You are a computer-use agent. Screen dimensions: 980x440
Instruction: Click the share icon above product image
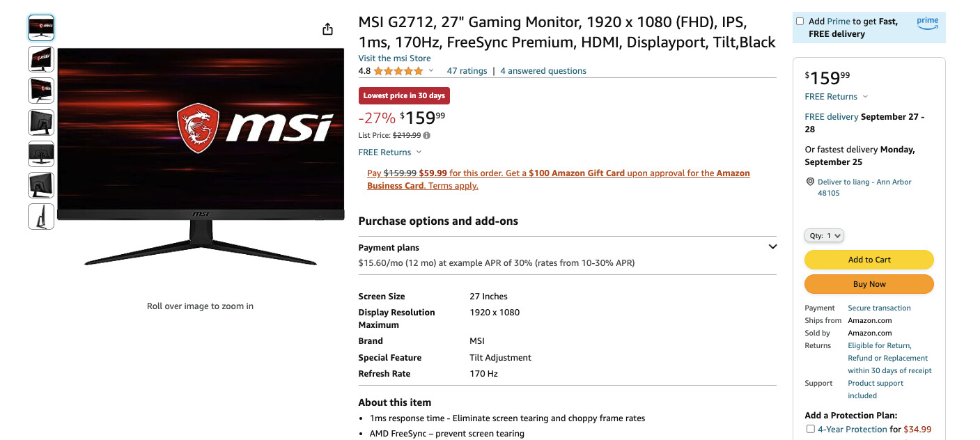327,29
